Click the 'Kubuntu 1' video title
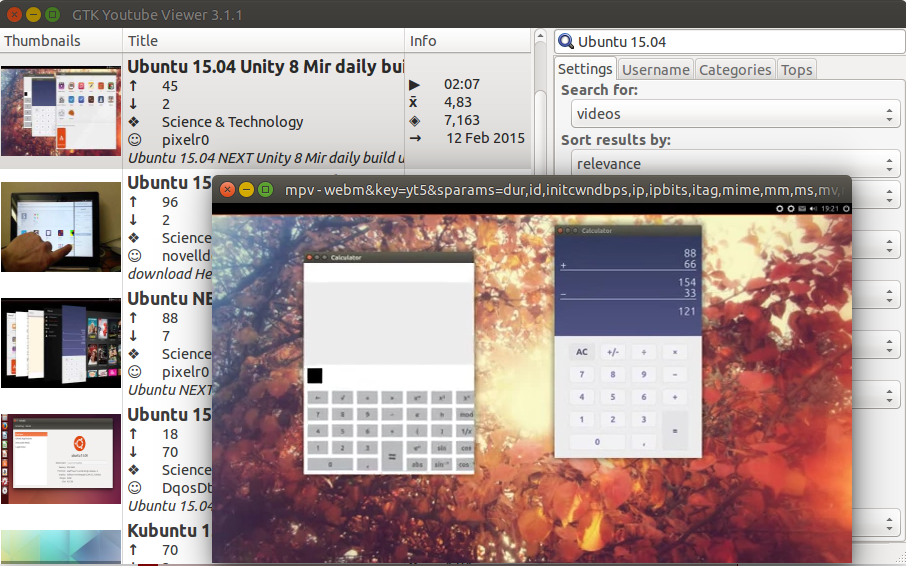The image size is (906, 566). coord(168,531)
